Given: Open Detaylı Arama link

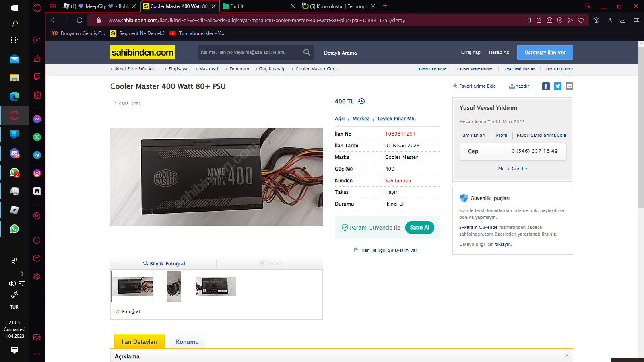Looking at the screenshot, I should (341, 53).
